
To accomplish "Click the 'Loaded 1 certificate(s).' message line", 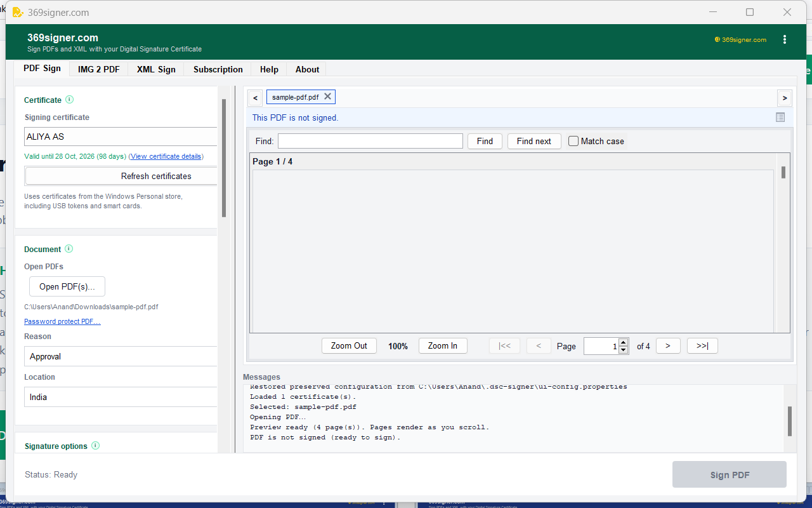I will [x=303, y=397].
